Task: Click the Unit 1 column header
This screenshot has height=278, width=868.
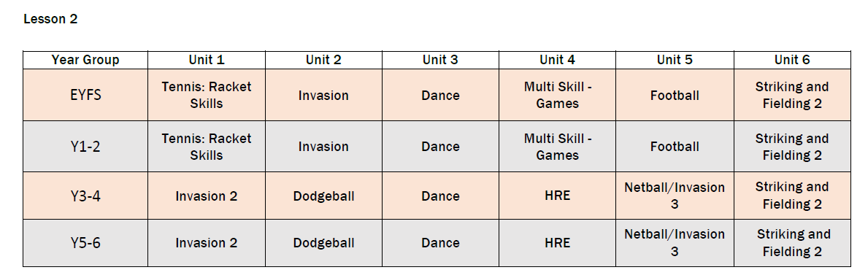Action: click(x=207, y=60)
